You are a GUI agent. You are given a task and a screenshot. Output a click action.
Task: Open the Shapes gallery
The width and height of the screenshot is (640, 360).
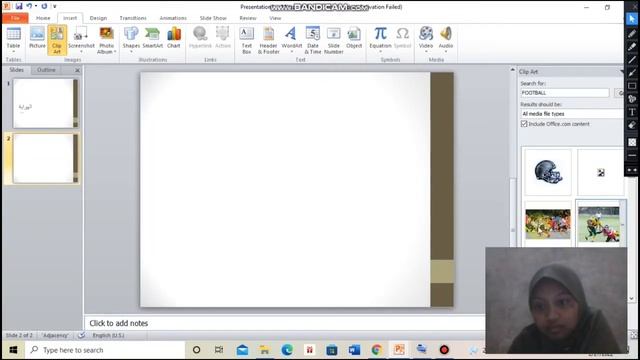[x=131, y=40]
